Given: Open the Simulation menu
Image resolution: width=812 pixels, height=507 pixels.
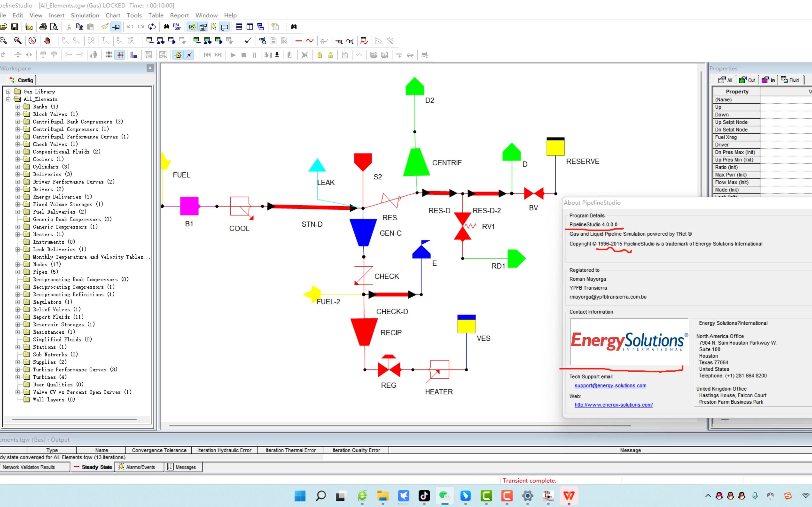Looking at the screenshot, I should coord(85,15).
